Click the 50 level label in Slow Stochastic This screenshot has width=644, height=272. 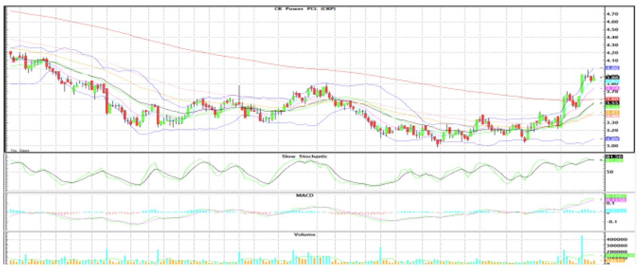click(x=609, y=172)
